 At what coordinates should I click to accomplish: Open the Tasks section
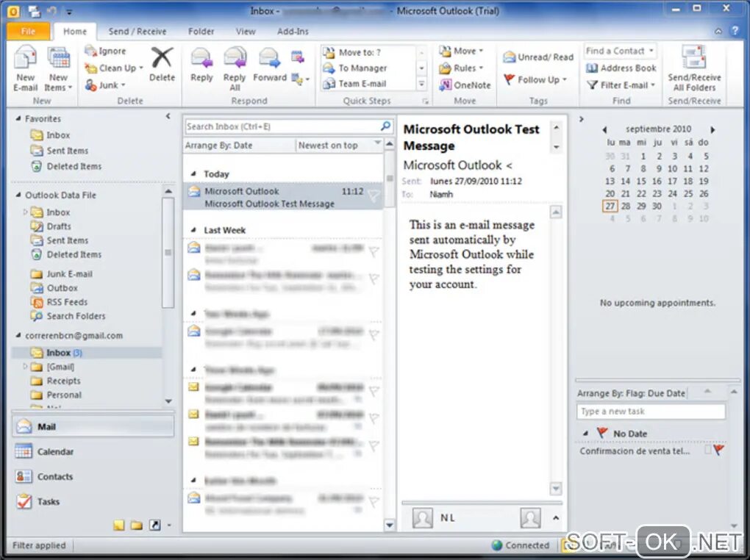click(x=93, y=501)
